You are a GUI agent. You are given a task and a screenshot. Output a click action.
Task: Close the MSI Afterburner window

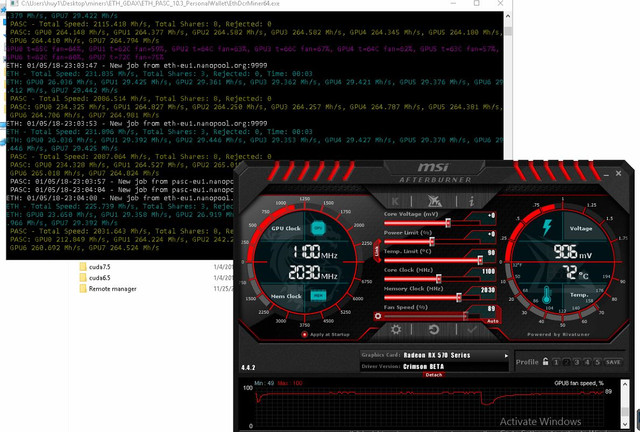point(618,173)
